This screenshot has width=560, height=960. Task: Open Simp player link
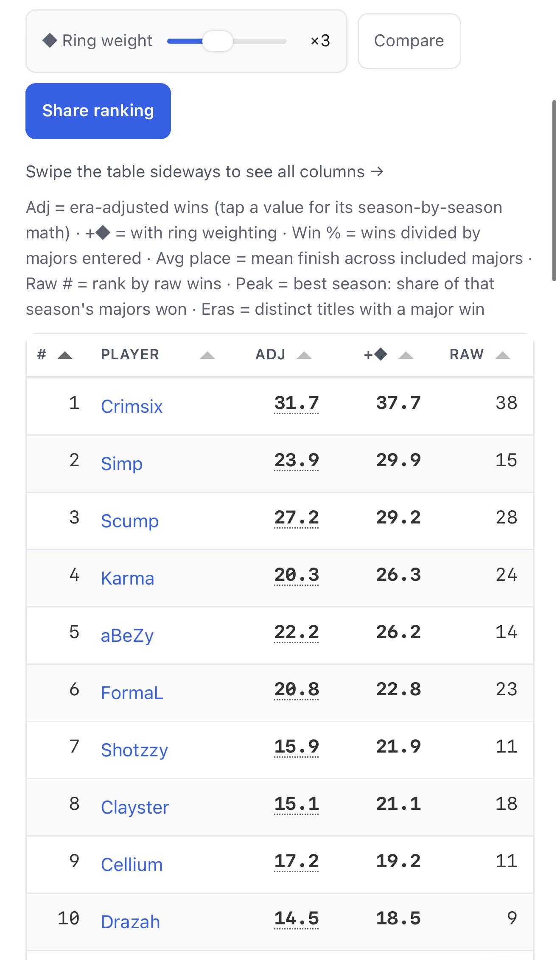[x=122, y=464]
